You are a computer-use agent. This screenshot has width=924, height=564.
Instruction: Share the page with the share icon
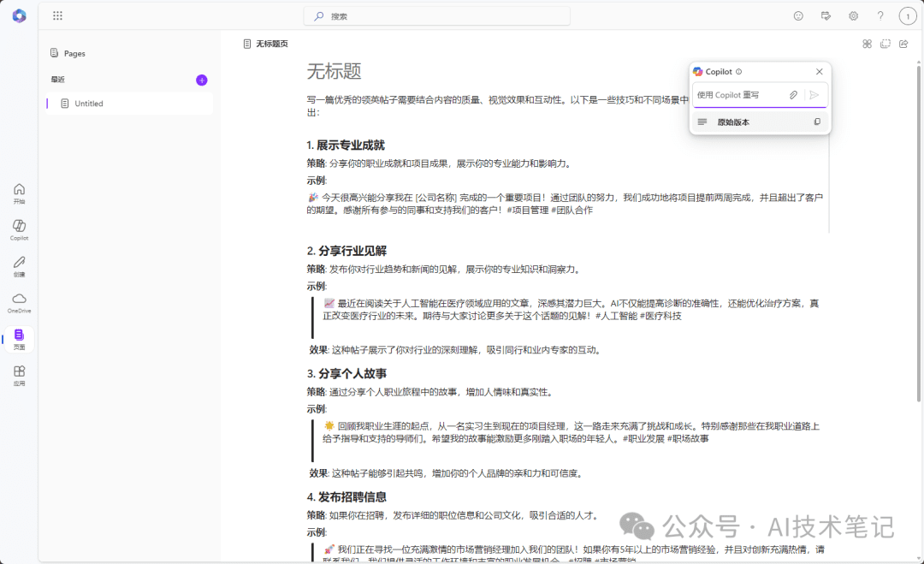[x=903, y=44]
